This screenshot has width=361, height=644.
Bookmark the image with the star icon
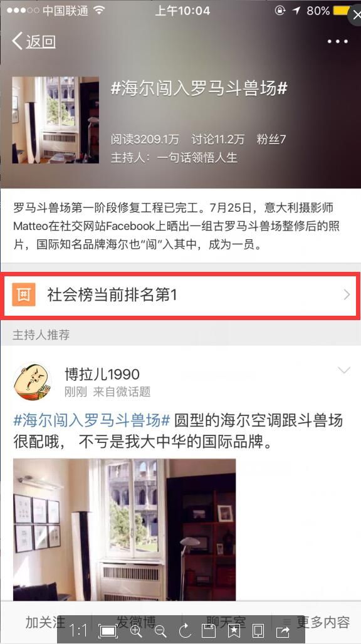234,630
